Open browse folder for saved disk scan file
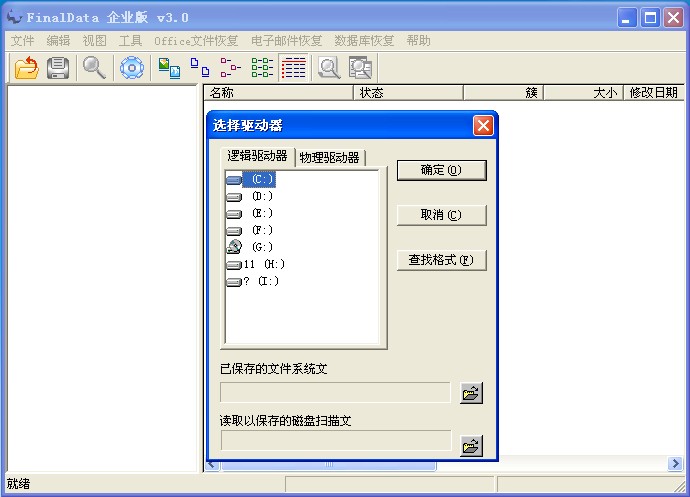This screenshot has height=497, width=690. click(471, 446)
